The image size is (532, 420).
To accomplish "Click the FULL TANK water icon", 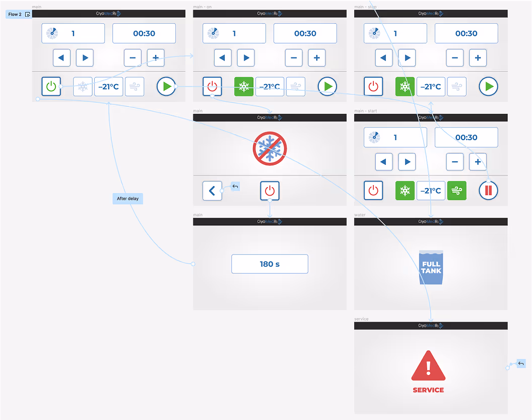I will 431,267.
